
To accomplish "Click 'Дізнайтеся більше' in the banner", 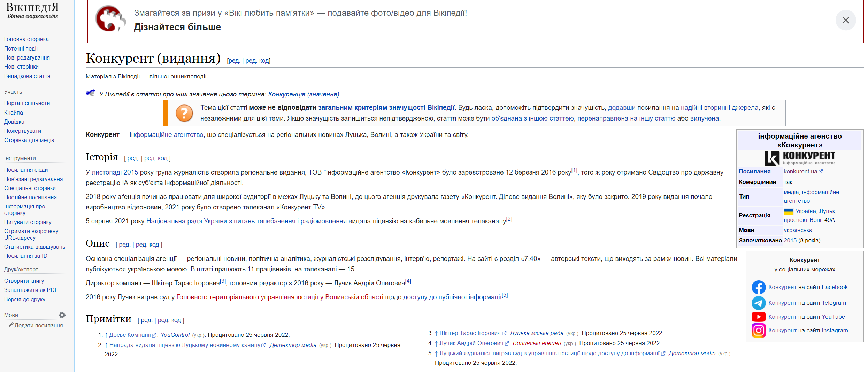I will pos(177,27).
